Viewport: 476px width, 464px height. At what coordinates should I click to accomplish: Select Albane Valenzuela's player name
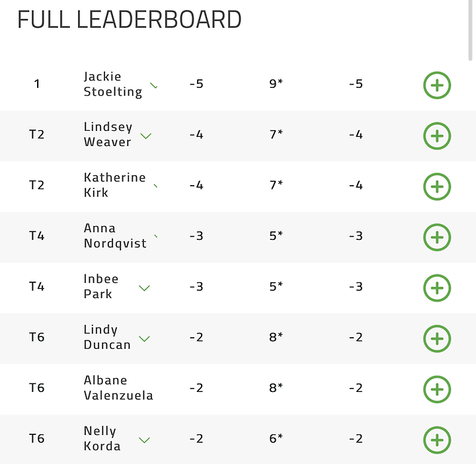click(x=118, y=388)
